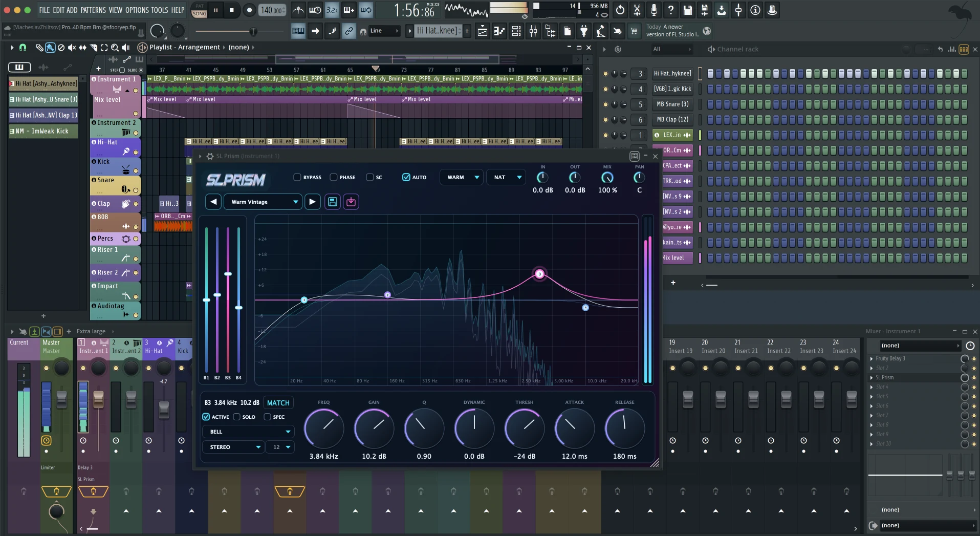Switch to SONG playback mode
Viewport: 980px width, 536px height.
pyautogui.click(x=200, y=14)
